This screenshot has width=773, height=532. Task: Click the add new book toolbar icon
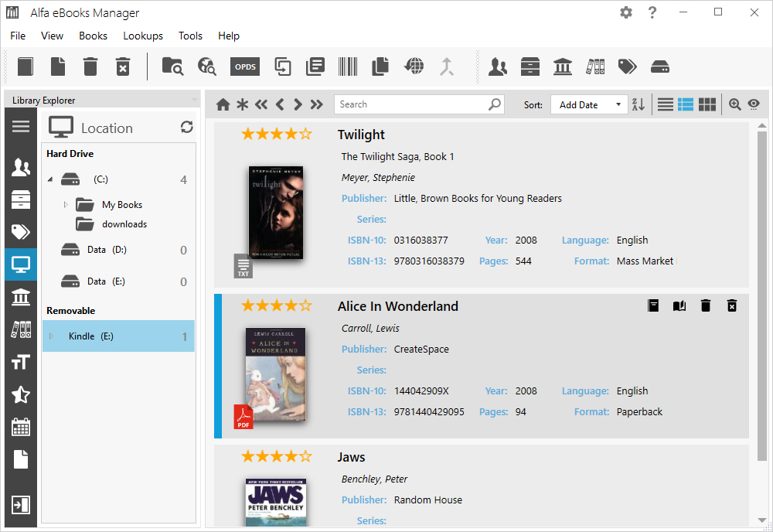(26, 66)
